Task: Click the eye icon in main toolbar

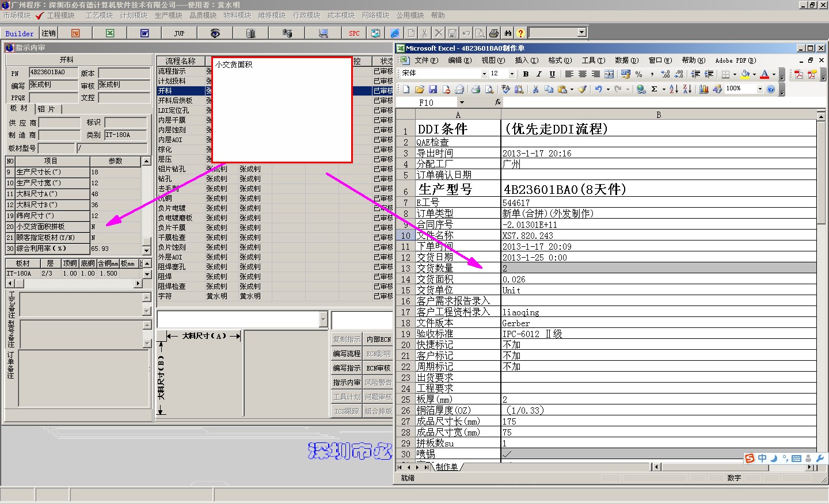Action: tap(215, 33)
